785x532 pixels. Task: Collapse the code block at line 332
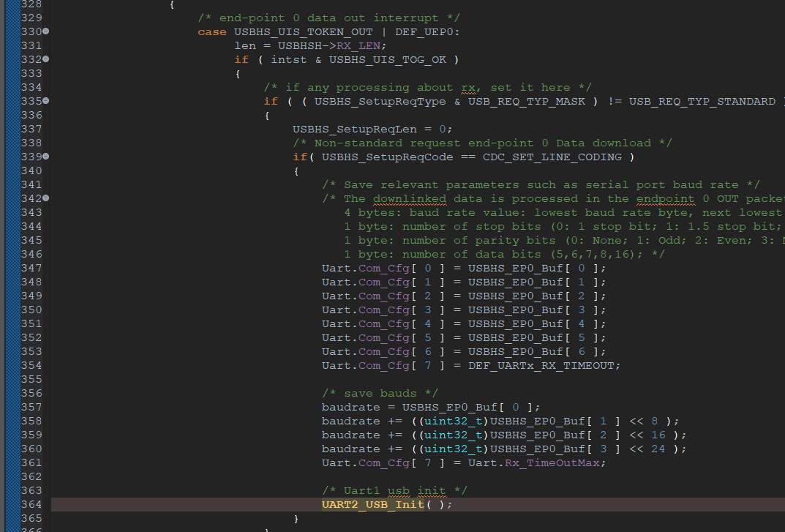click(46, 59)
